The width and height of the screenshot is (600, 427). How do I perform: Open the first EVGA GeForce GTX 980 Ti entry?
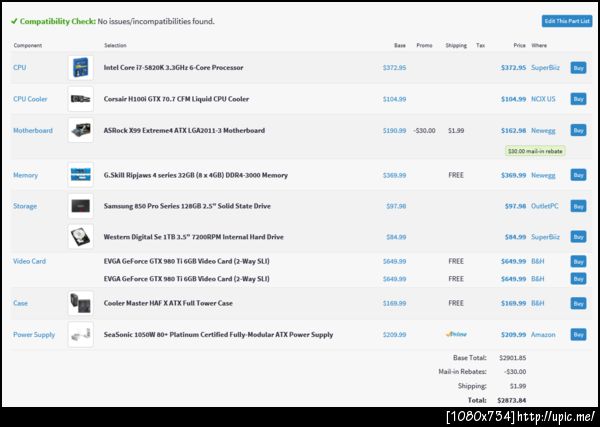pos(186,261)
